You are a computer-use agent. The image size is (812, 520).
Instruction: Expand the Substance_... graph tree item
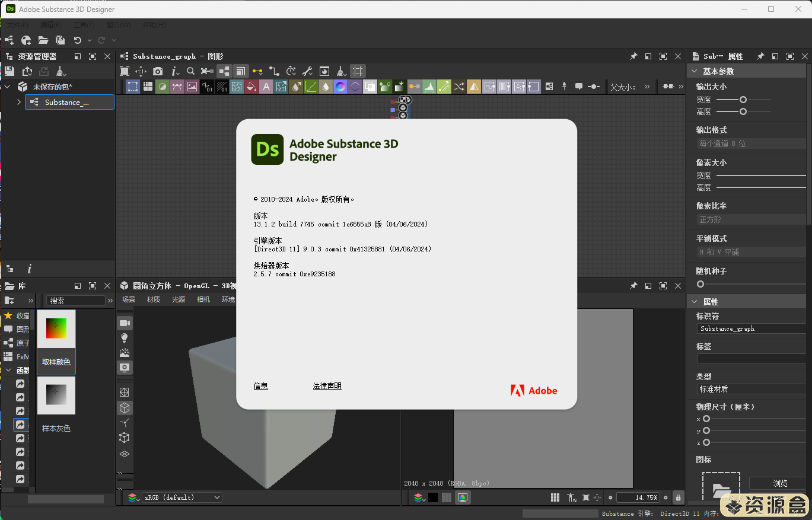[19, 102]
